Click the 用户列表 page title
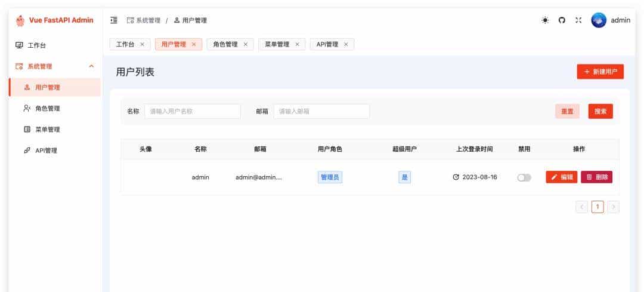The image size is (644, 292). click(135, 72)
